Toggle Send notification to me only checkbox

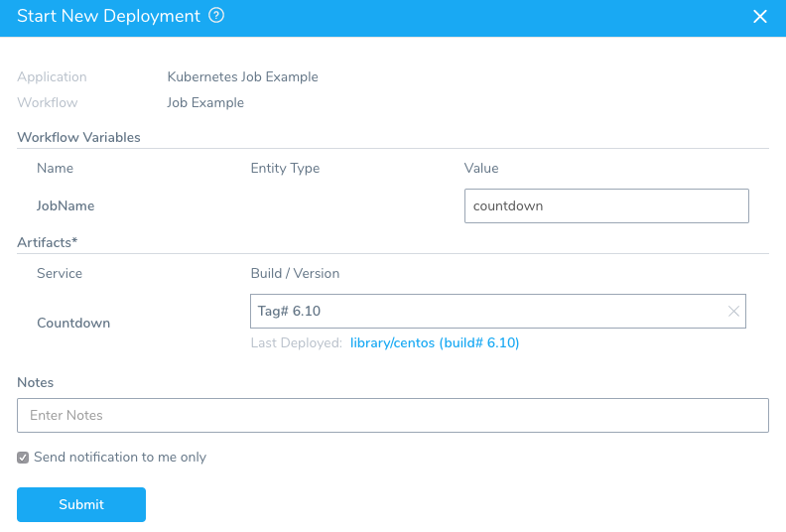(x=23, y=458)
